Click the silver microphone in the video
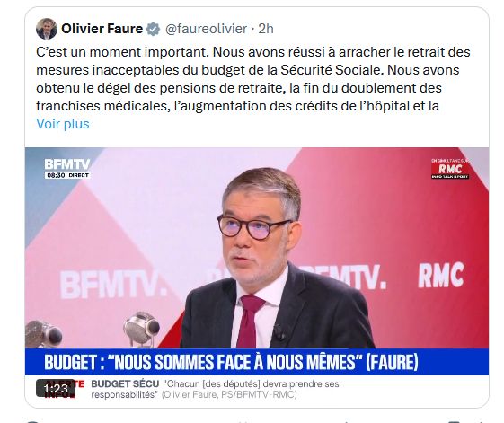This screenshot has height=423, width=504. coord(141,327)
